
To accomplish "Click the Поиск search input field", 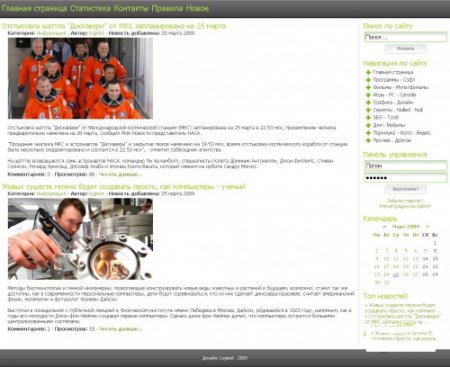I will (x=405, y=37).
